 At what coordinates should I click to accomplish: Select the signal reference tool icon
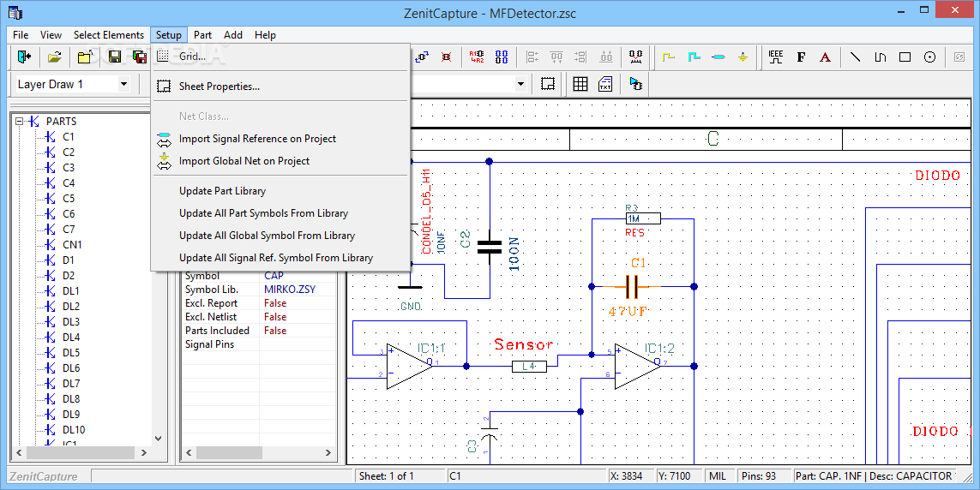pos(718,57)
